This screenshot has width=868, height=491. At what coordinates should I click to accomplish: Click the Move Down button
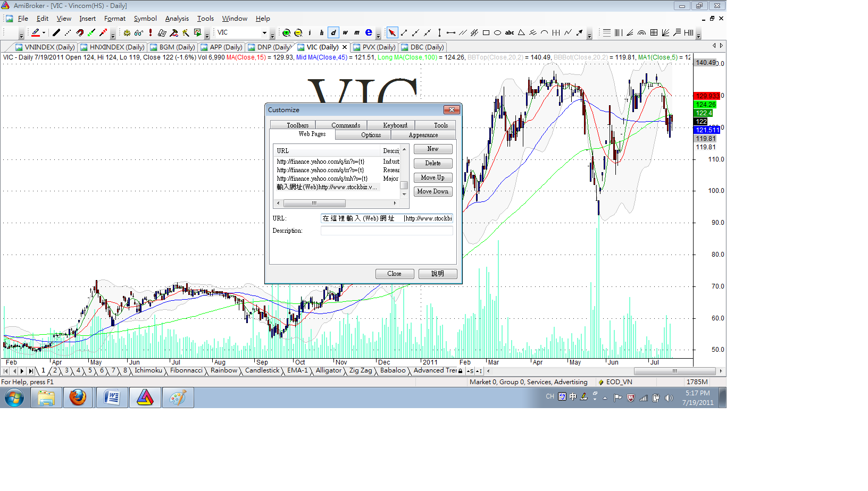(x=433, y=192)
